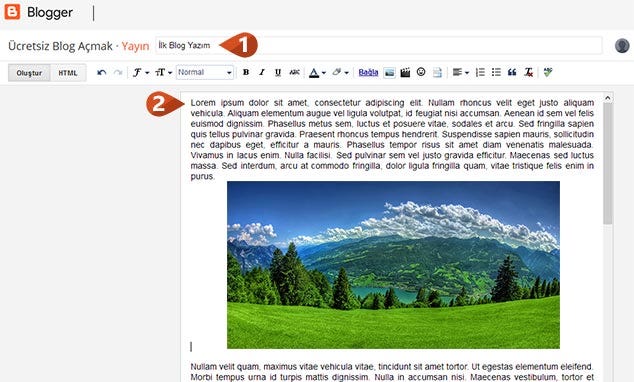The width and height of the screenshot is (634, 382).
Task: Choose a text background highlight color
Action: pyautogui.click(x=340, y=73)
